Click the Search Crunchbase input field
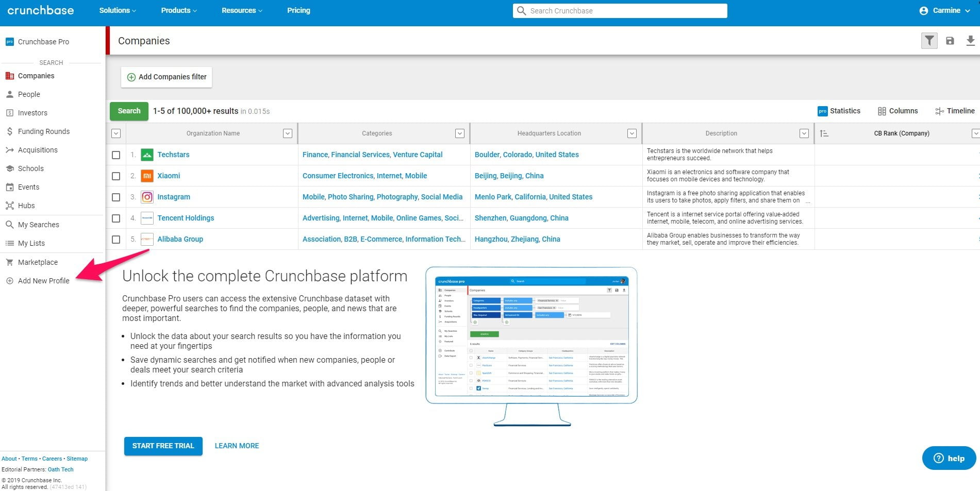This screenshot has height=491, width=980. pos(620,11)
